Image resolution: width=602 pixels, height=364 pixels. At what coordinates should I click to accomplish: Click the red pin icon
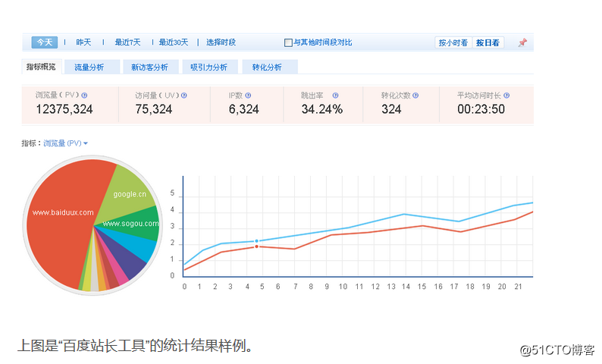pyautogui.click(x=522, y=42)
